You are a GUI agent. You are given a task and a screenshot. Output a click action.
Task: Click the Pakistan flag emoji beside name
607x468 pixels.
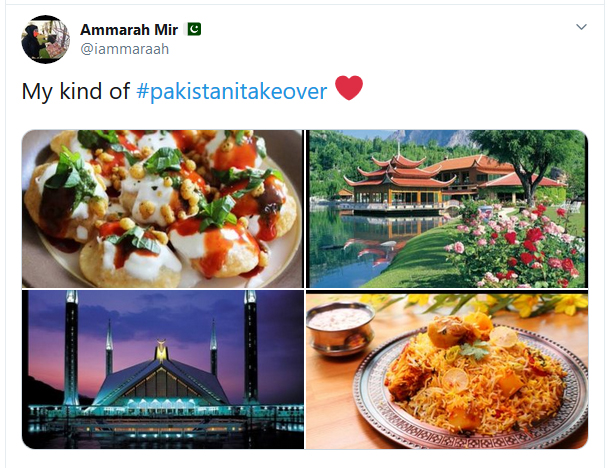tap(194, 29)
